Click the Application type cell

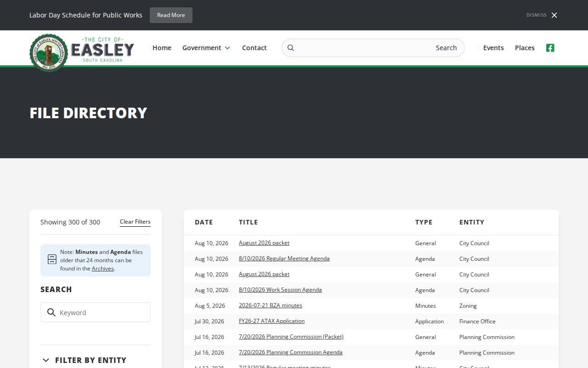point(430,322)
